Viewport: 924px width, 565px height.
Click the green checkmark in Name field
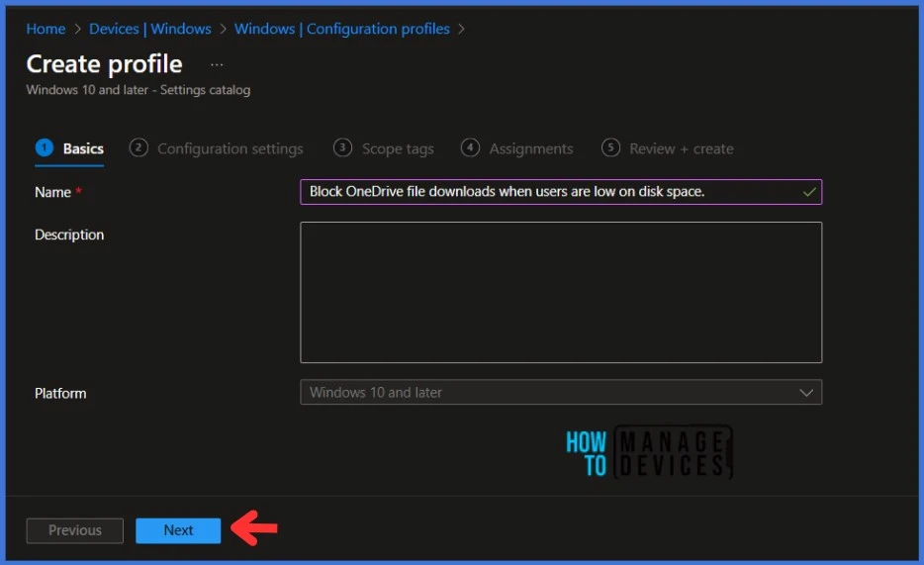(809, 192)
